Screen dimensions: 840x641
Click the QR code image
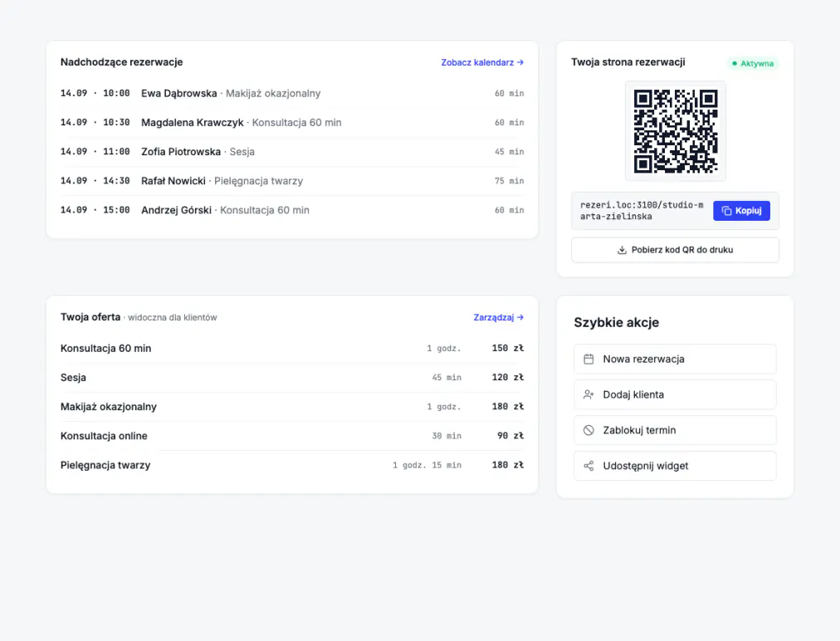pyautogui.click(x=676, y=131)
